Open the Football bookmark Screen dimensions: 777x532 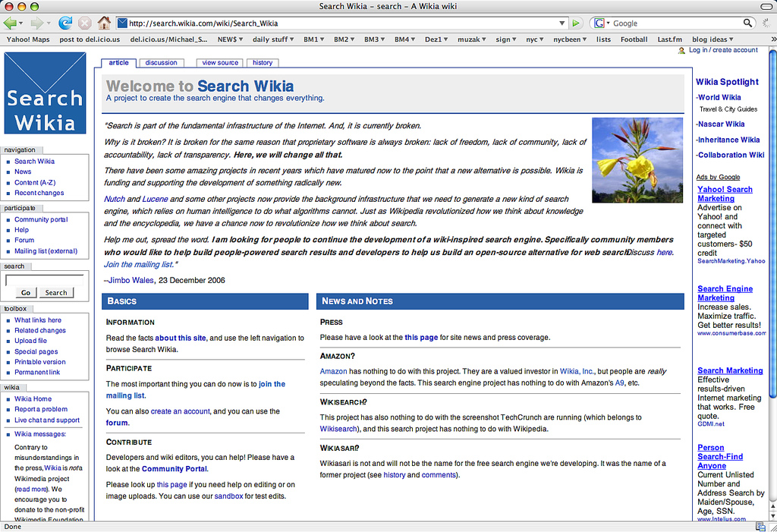(634, 39)
